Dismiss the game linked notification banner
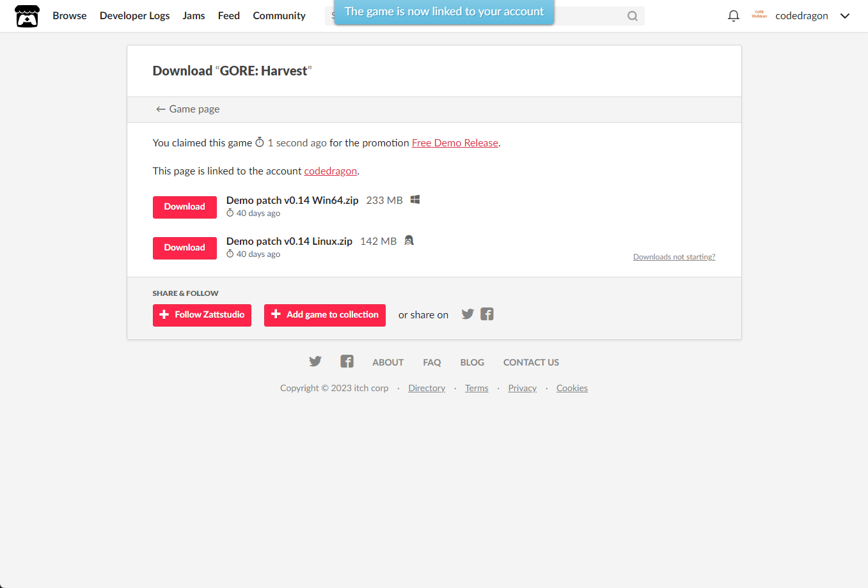 (445, 12)
